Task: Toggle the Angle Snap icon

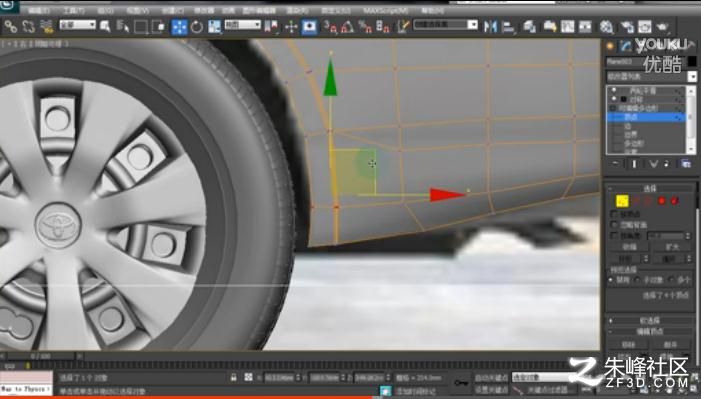Action: 347,27
